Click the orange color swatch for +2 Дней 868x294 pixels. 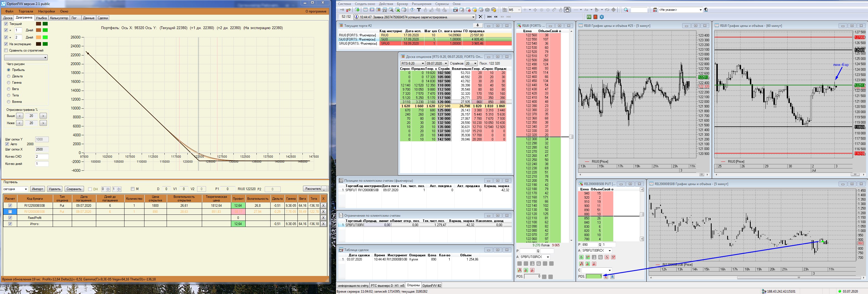point(39,37)
